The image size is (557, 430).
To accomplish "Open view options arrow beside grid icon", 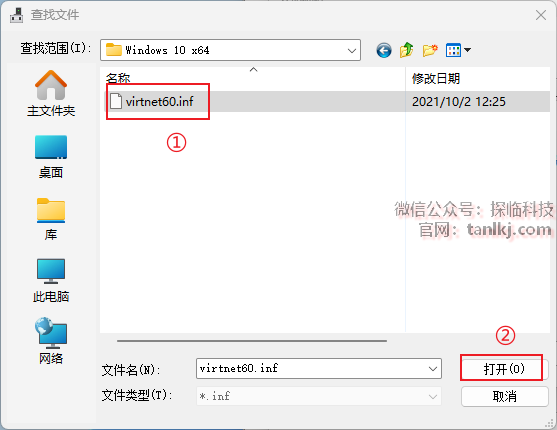I will point(467,50).
